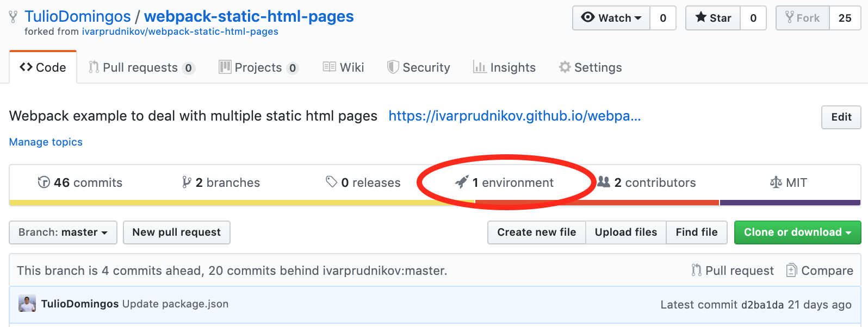Screen dimensions: 868x327
Task: Open the Wiki tab
Action: click(343, 67)
